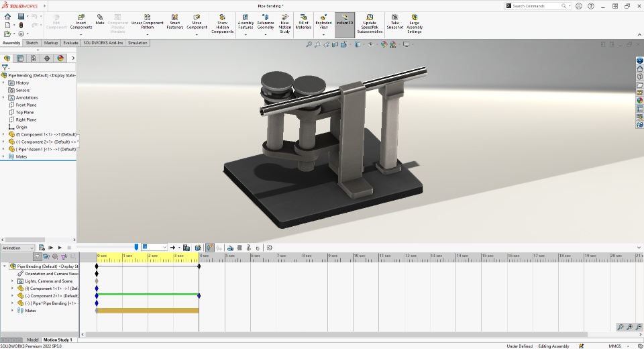Expand the Mates folder in feature tree
This screenshot has height=349, width=644.
click(x=3, y=156)
